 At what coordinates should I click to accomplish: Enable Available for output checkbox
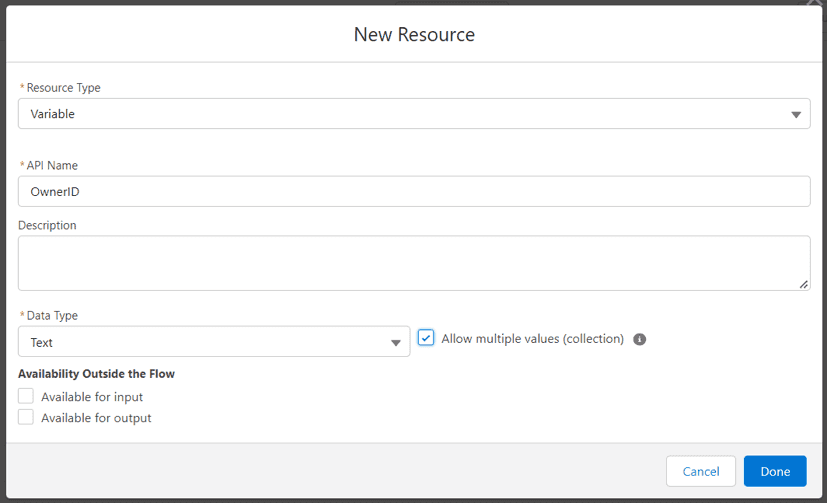26,417
